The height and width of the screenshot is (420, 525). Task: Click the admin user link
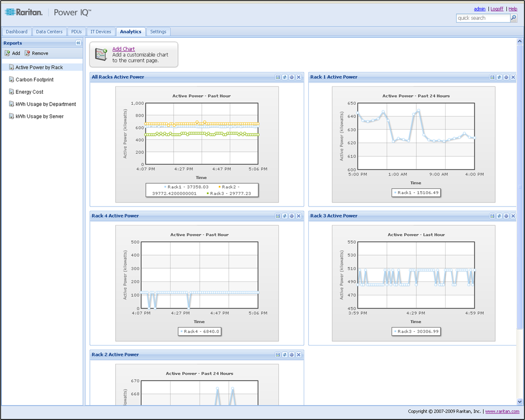pyautogui.click(x=479, y=9)
